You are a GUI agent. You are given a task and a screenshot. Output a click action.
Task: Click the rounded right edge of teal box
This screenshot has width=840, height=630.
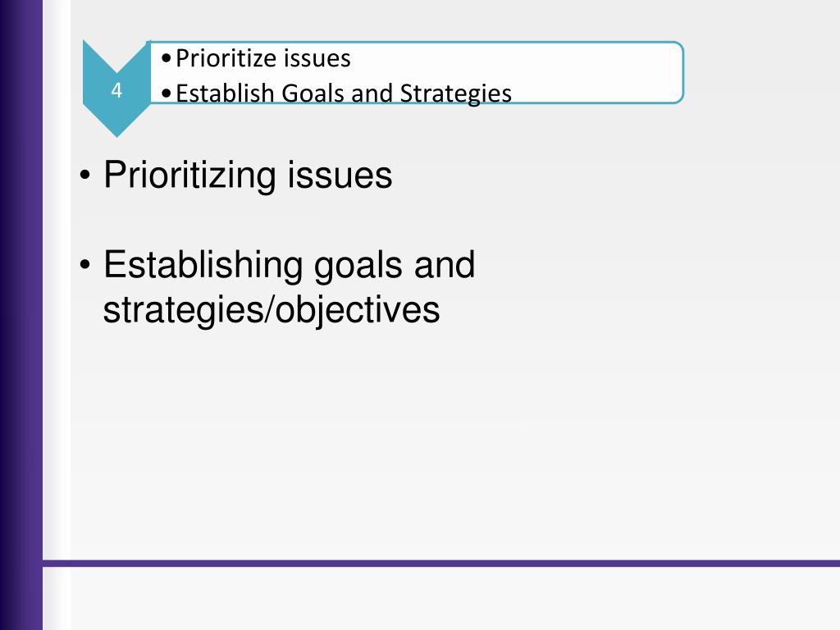pos(681,72)
